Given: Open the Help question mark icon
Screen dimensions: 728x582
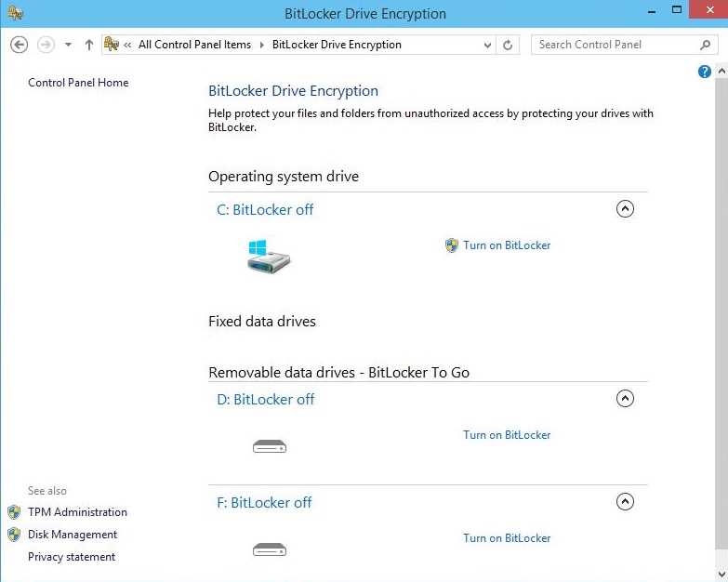Looking at the screenshot, I should click(x=705, y=72).
